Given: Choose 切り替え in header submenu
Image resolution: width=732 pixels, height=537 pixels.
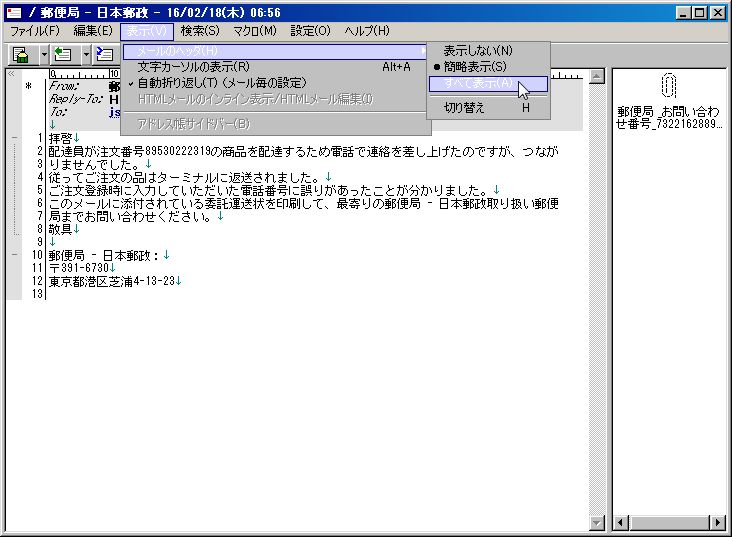Looking at the screenshot, I should pyautogui.click(x=488, y=108).
